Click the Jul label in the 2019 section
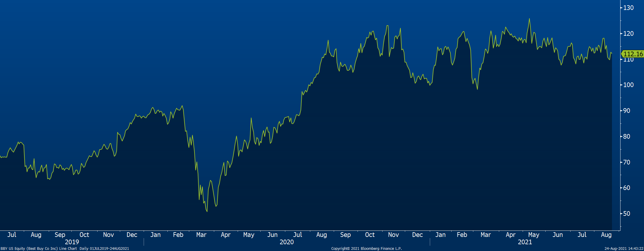 click(12, 235)
